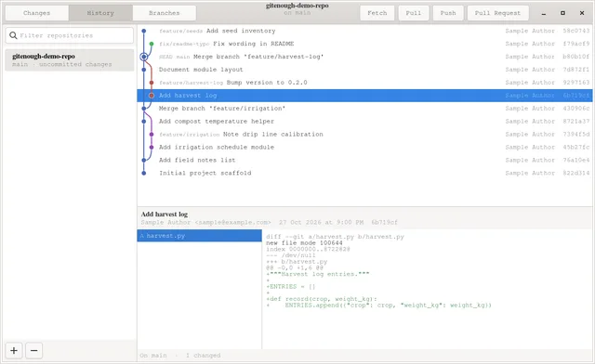
Task: Click the Pull button
Action: pos(414,13)
